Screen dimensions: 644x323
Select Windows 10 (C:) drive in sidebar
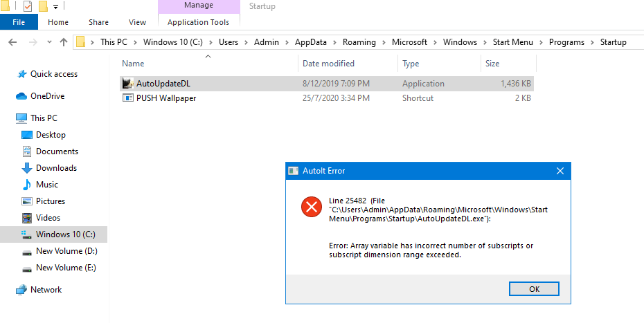pos(53,234)
